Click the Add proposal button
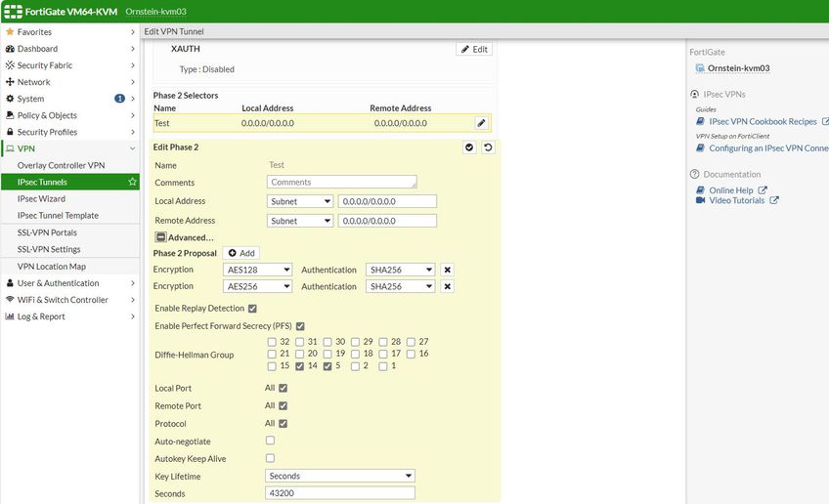The image size is (829, 504). [241, 253]
